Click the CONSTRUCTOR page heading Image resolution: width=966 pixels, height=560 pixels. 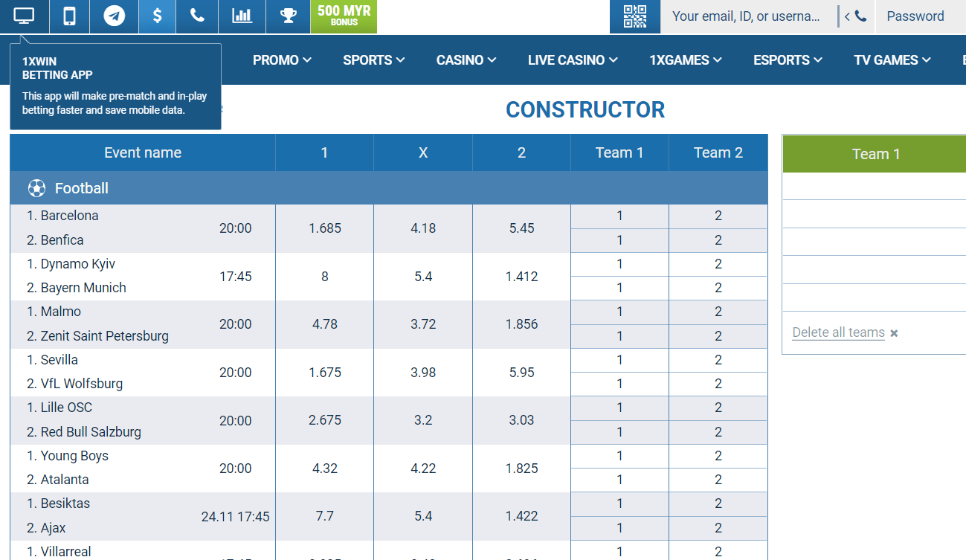585,110
